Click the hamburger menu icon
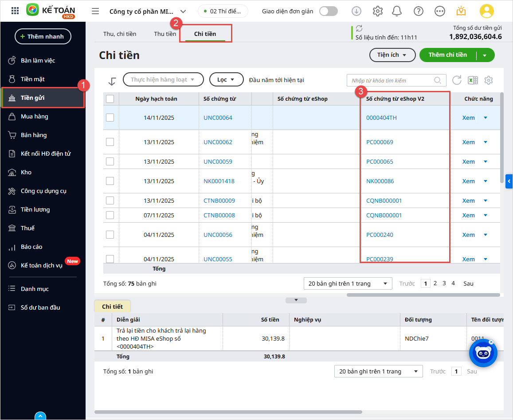 (95, 11)
